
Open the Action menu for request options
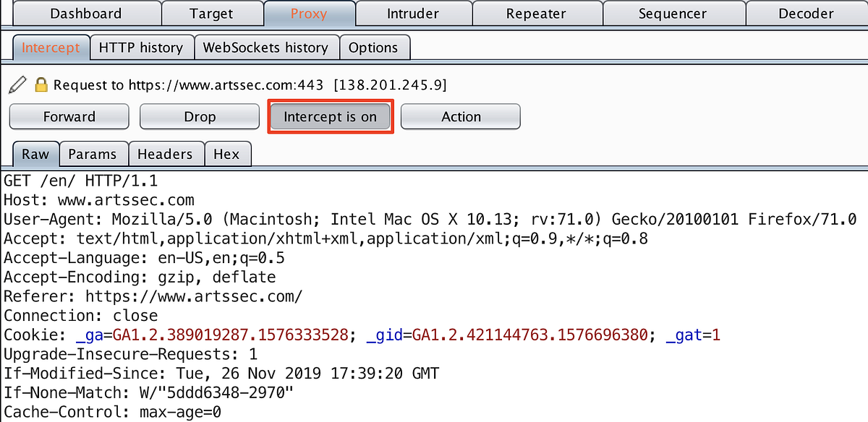[460, 116]
